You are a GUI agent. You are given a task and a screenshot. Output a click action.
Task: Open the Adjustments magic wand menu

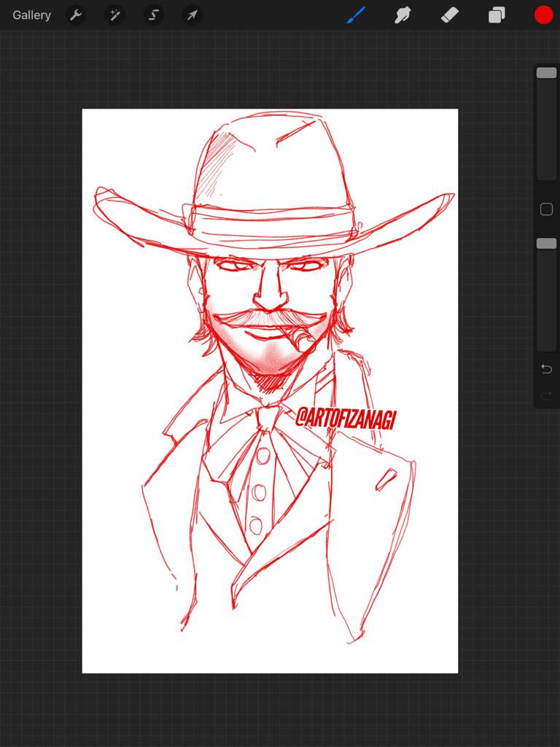(114, 15)
